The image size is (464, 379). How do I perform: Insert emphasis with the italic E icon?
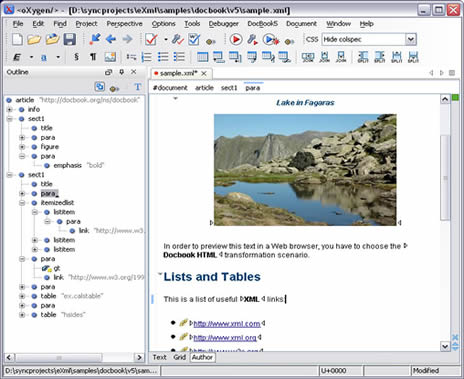point(17,57)
